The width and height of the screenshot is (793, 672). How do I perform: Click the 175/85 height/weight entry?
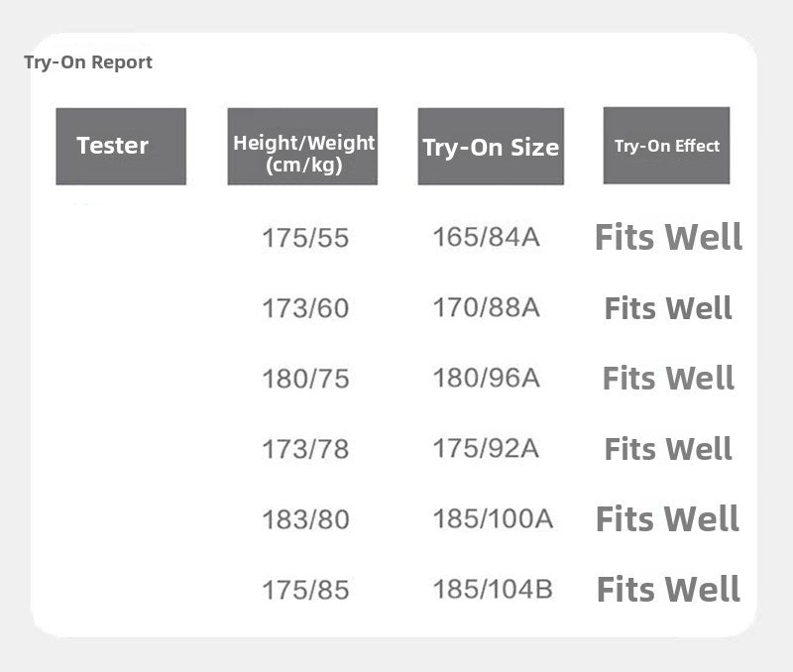(305, 591)
